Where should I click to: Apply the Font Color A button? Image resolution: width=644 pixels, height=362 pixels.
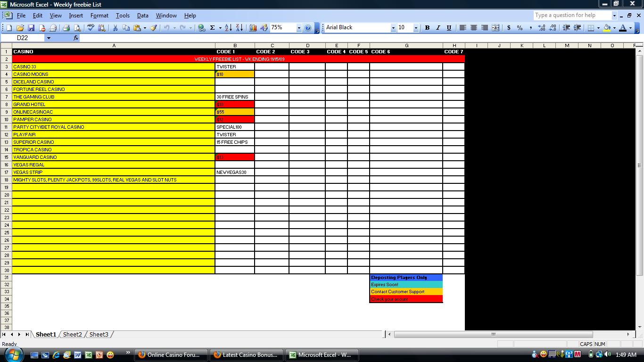[x=623, y=28]
